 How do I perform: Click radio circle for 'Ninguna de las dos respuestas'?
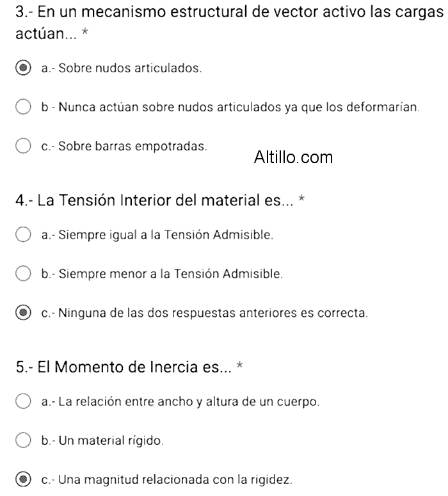click(x=23, y=313)
